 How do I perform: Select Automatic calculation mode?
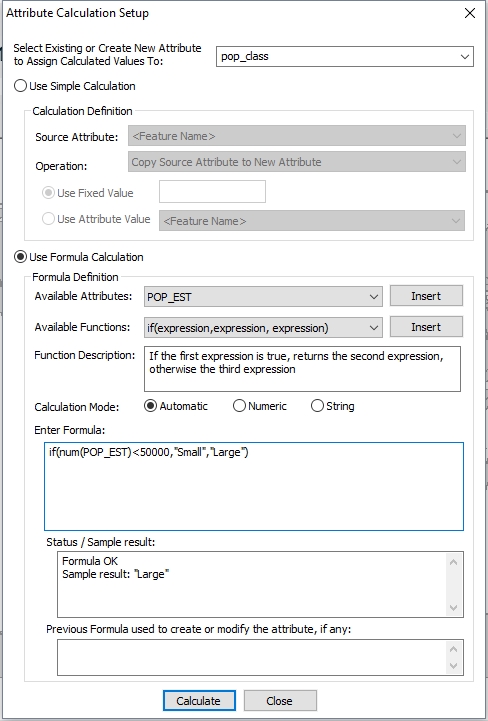coord(150,406)
